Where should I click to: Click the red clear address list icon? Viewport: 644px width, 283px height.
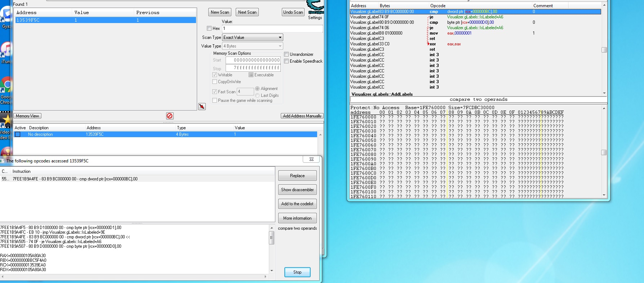point(170,116)
